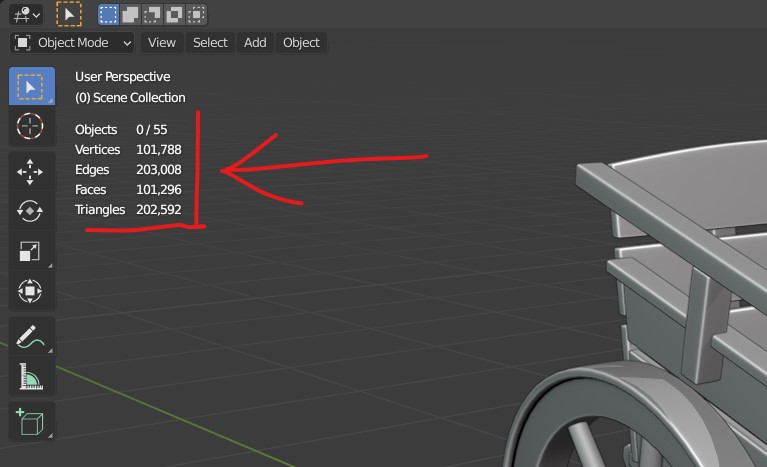The width and height of the screenshot is (767, 467).
Task: Click the Faces 101,296 statistic
Action: tap(128, 190)
